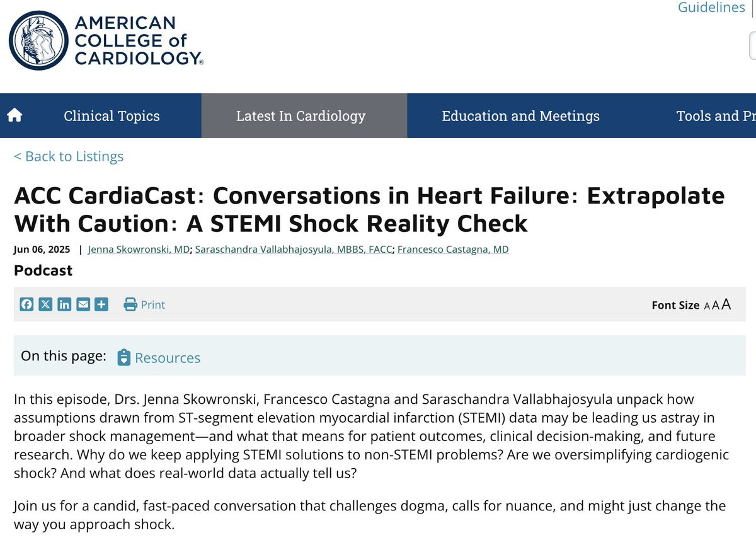The height and width of the screenshot is (545, 756).
Task: Share the article by email
Action: click(x=83, y=305)
